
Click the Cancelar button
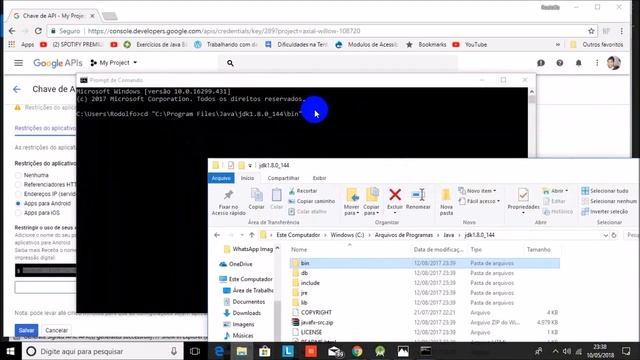(x=56, y=330)
